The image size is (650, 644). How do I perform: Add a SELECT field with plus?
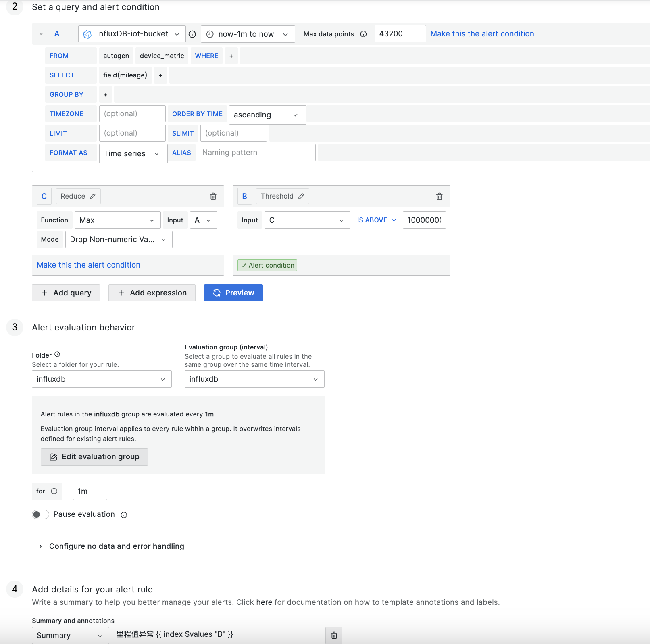(160, 75)
